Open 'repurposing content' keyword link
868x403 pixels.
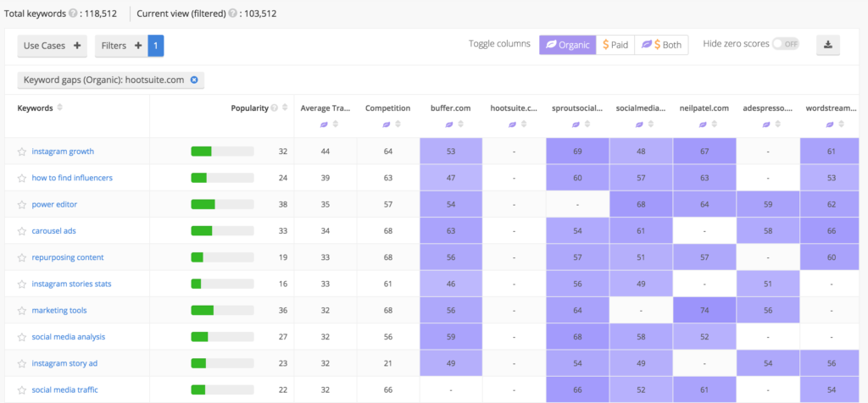pyautogui.click(x=68, y=257)
